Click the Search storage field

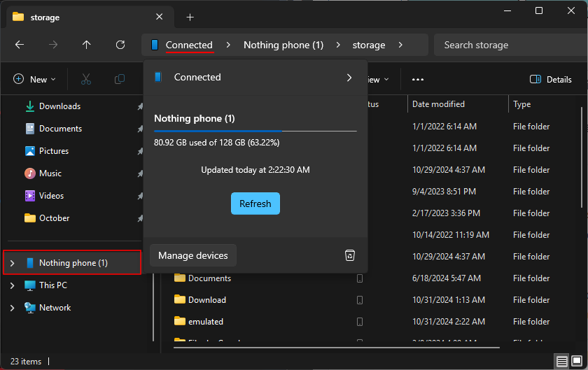[x=507, y=45]
